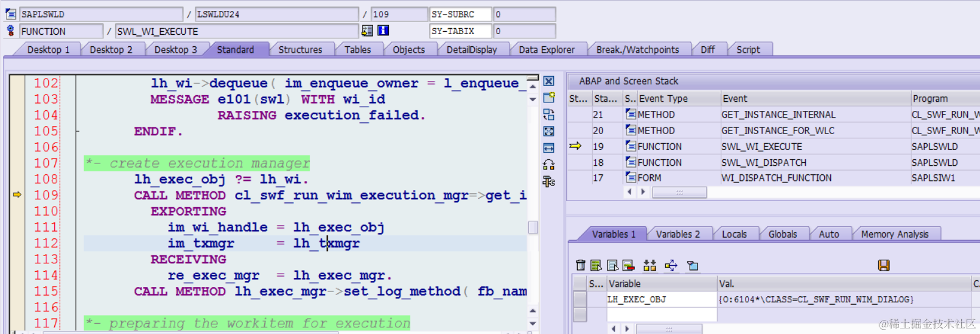The width and height of the screenshot is (980, 334).
Task: Click breakpoint column at line 109
Action: point(17,195)
